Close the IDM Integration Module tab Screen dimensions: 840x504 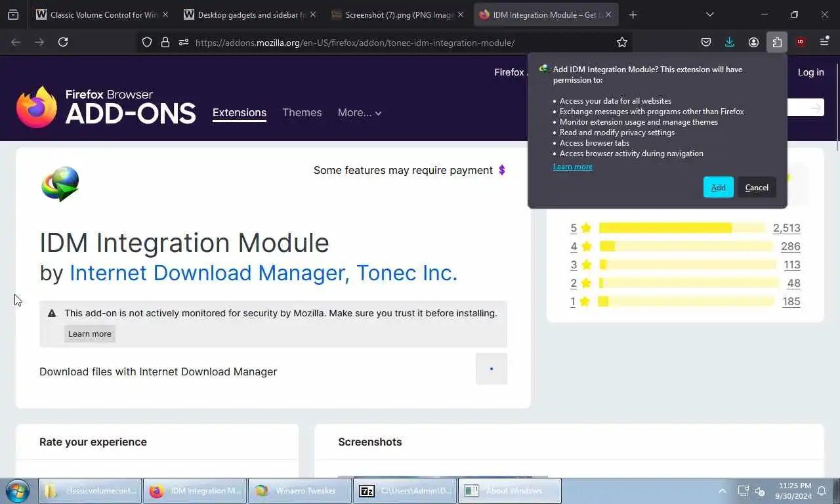[x=608, y=14]
